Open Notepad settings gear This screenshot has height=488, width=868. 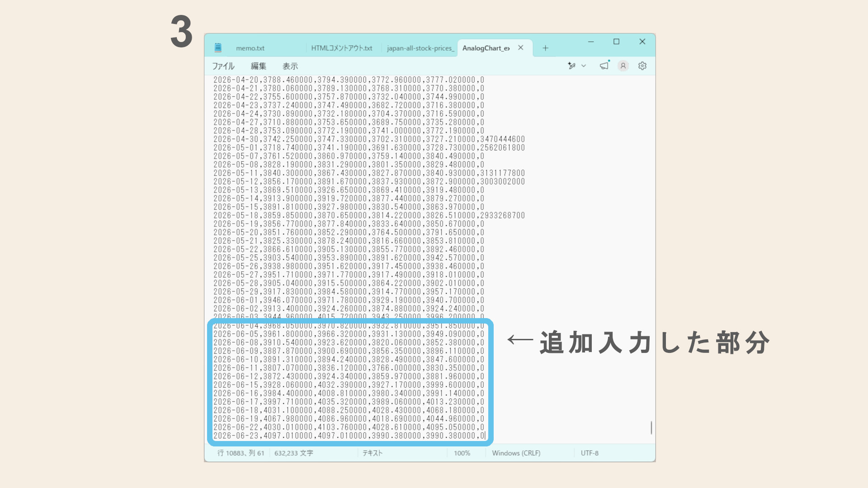[642, 66]
